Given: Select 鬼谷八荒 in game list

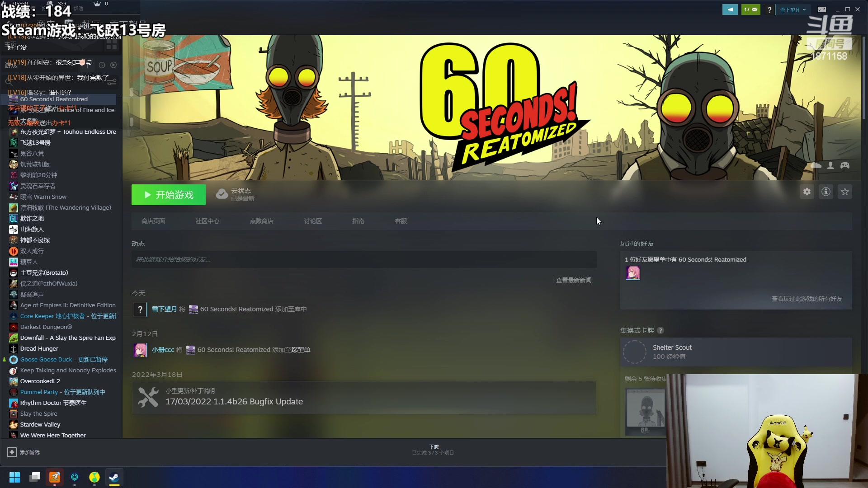Looking at the screenshot, I should 32,153.
